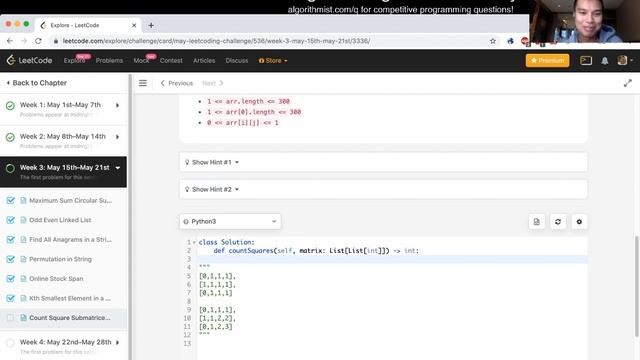The width and height of the screenshot is (640, 360).
Task: Click the Odd Even Linked List document icon
Action: pyautogui.click(x=23, y=220)
